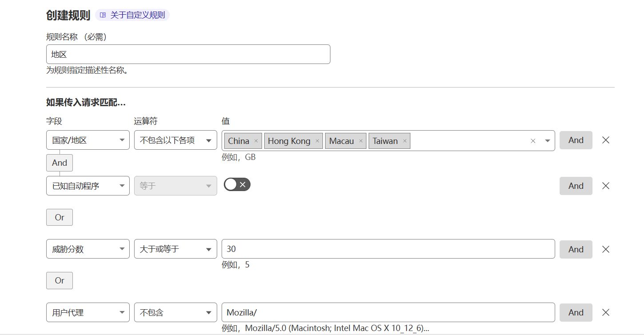644x335 pixels.
Task: Click the threat score value field
Action: [x=388, y=249]
